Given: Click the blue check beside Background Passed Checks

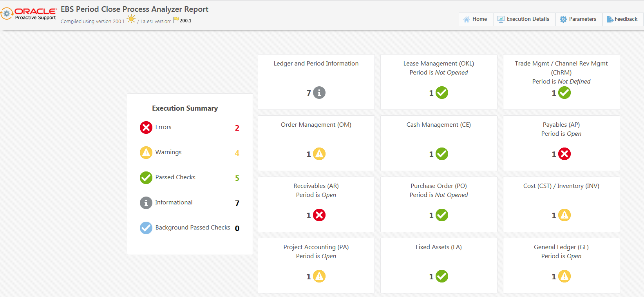Looking at the screenshot, I should [x=146, y=228].
